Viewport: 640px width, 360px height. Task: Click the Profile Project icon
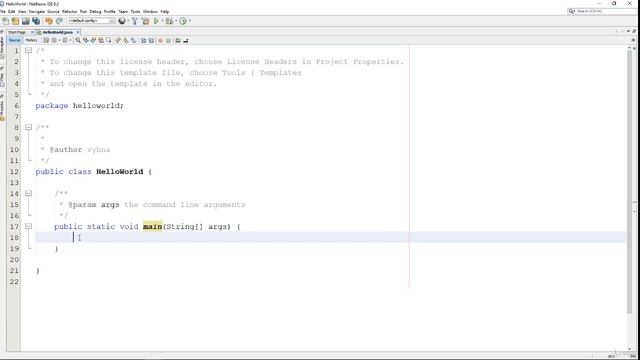(x=183, y=21)
